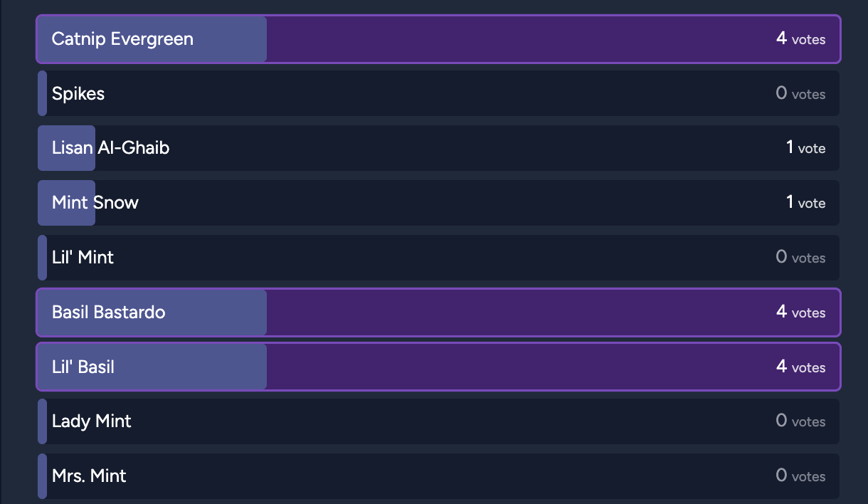Pick the Lil' Mint poll option
Image resolution: width=868 pixels, height=504 pixels.
pos(438,258)
